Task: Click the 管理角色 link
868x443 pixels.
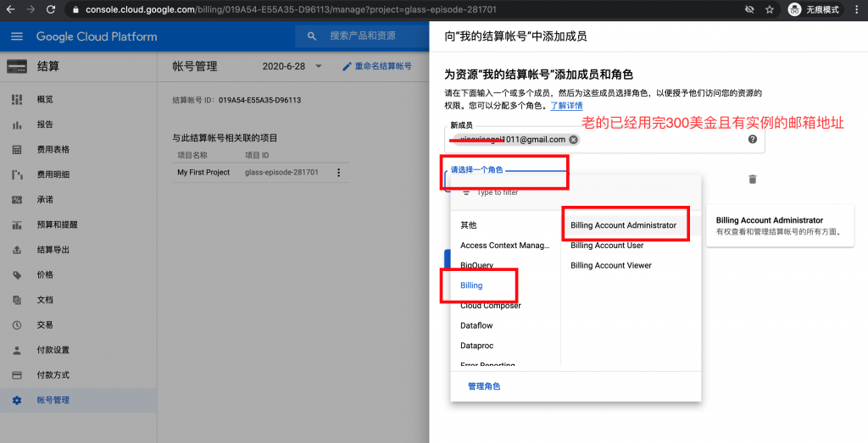Action: point(484,386)
